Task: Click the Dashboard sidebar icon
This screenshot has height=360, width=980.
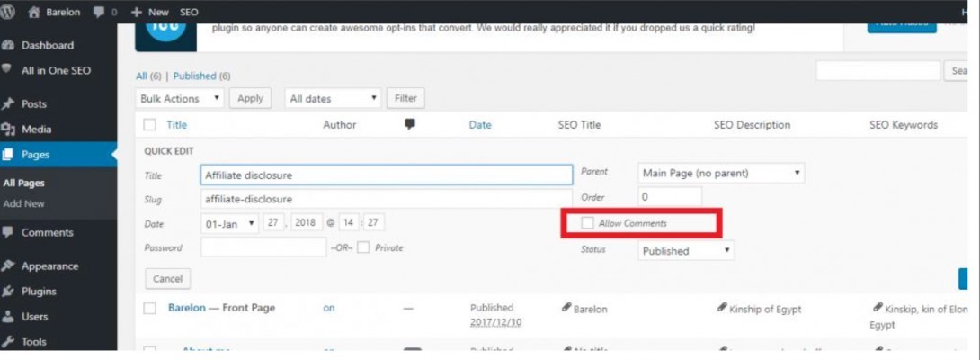Action: [x=8, y=45]
